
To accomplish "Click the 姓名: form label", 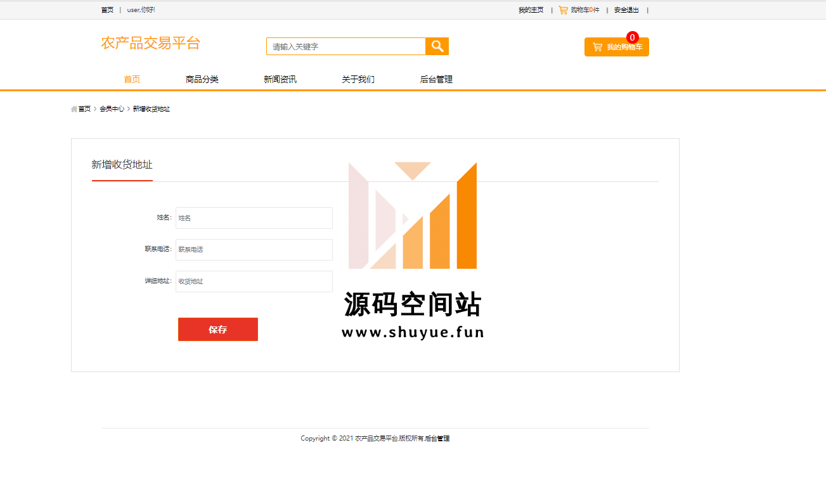I will (164, 217).
